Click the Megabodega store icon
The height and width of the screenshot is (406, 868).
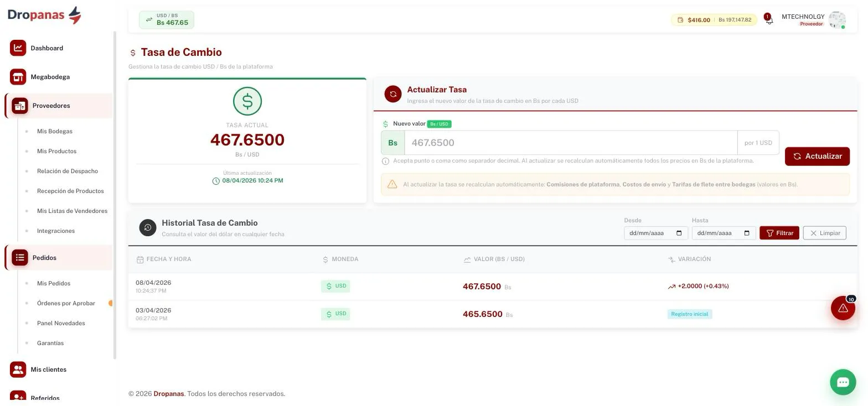click(18, 77)
